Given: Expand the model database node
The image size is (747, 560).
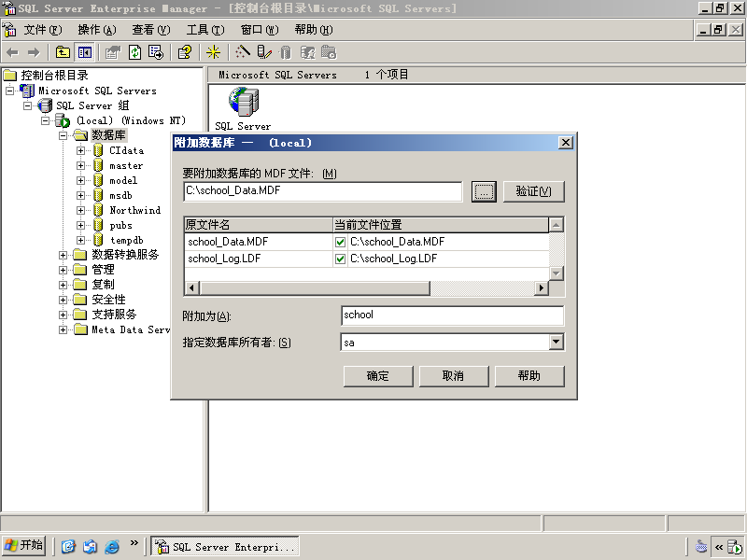Looking at the screenshot, I should (80, 180).
